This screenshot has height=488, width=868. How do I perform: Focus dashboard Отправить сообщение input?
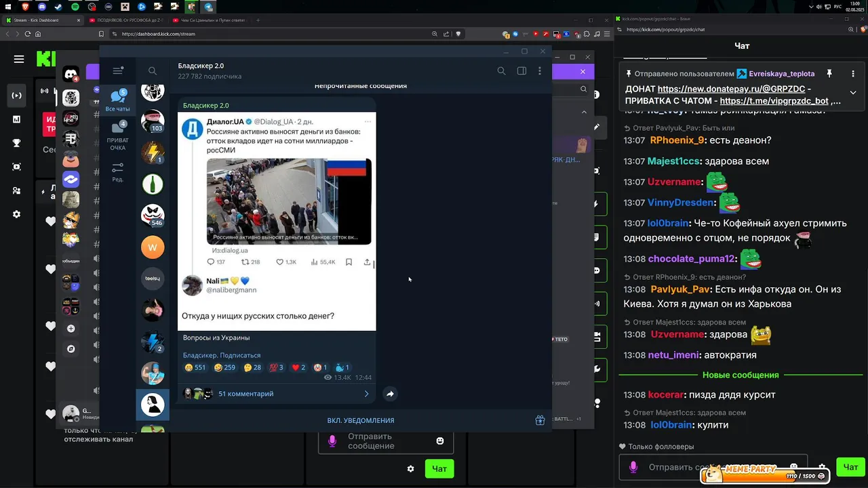pyautogui.click(x=386, y=441)
